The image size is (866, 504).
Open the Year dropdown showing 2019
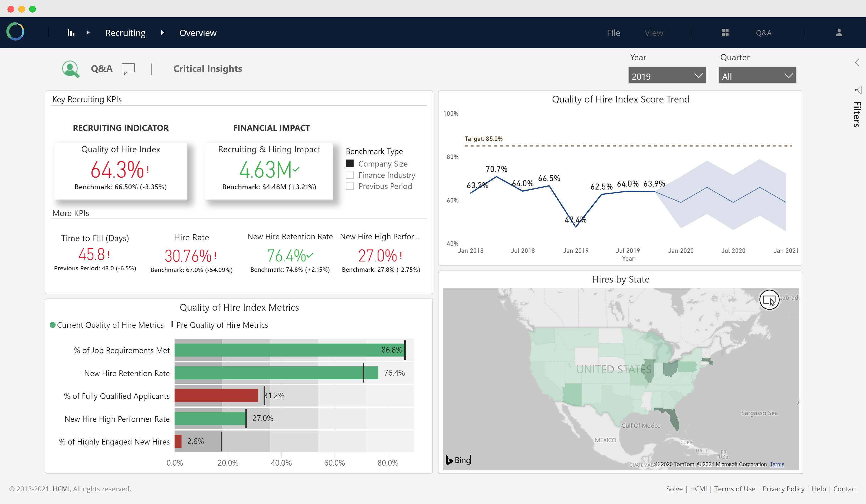[667, 75]
